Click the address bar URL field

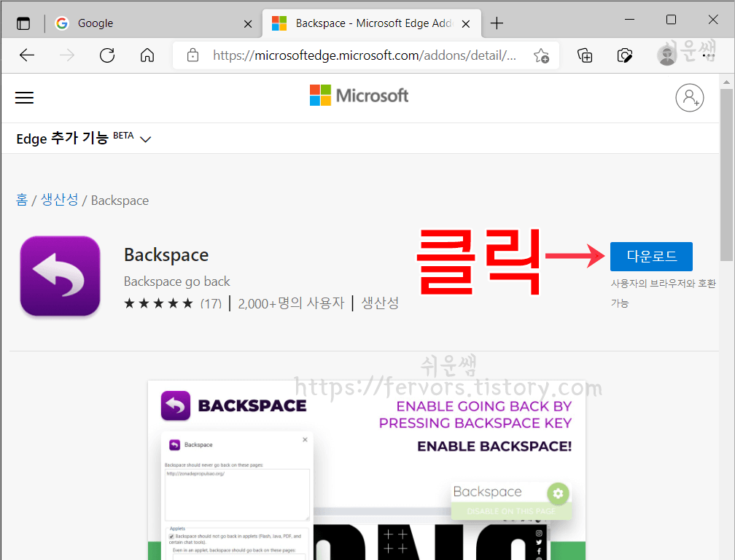365,55
